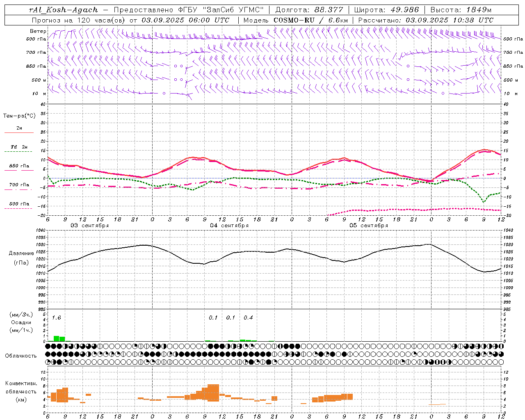Image resolution: width=525 pixels, height=420 pixels.
Task: Click the Конвективн. convective cloud label
Action: [21, 383]
